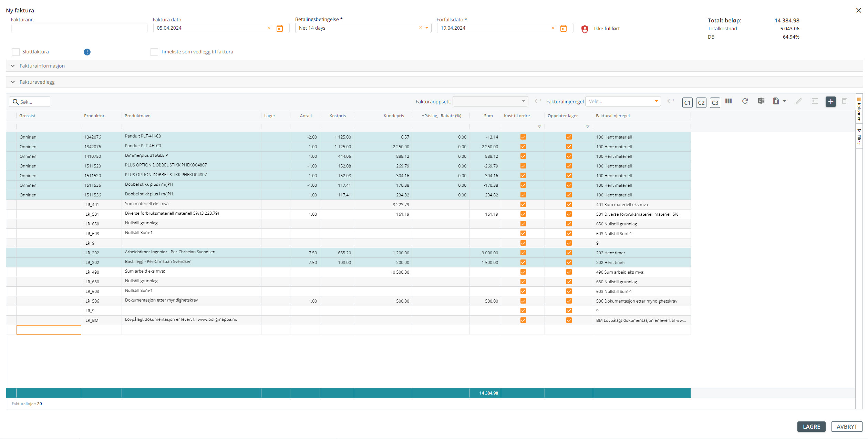Clear the Forfallsdato value
This screenshot has width=868, height=439.
click(553, 28)
